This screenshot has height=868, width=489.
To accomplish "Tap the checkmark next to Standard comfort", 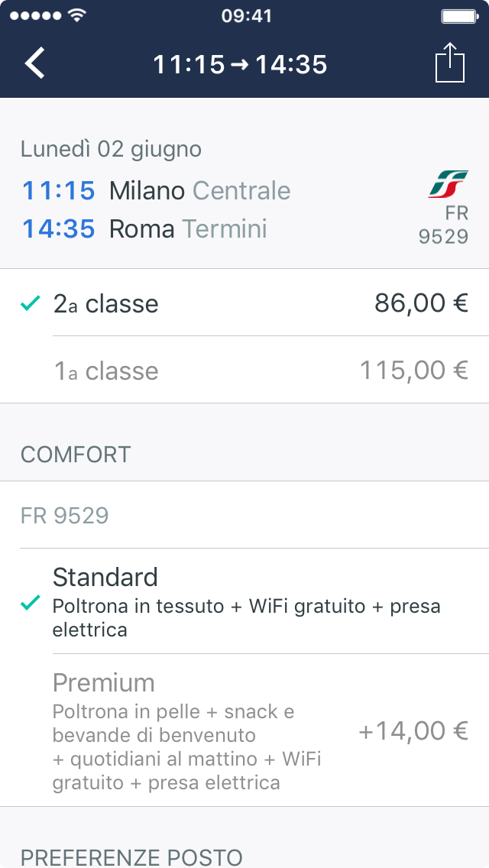I will 29,606.
